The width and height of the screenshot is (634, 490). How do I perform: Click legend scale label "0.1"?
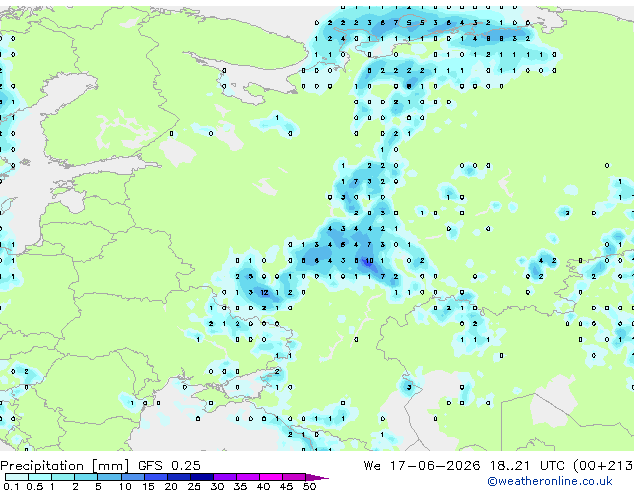(x=11, y=486)
